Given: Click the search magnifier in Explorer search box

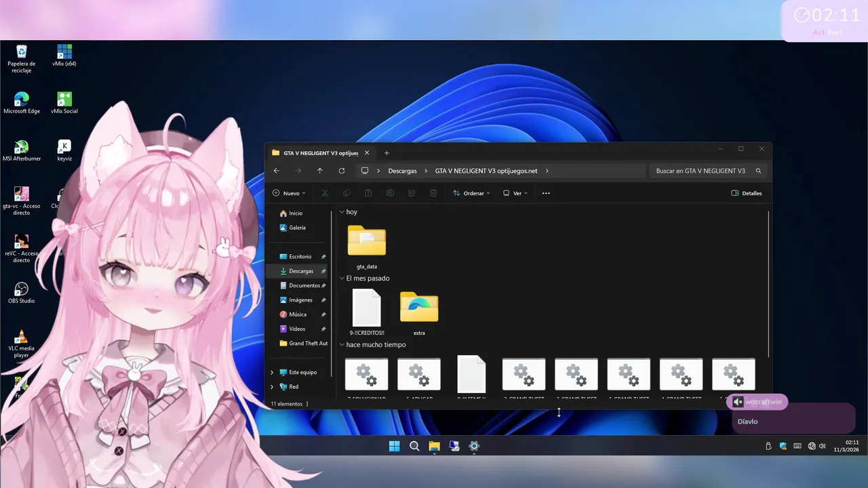Looking at the screenshot, I should point(759,171).
